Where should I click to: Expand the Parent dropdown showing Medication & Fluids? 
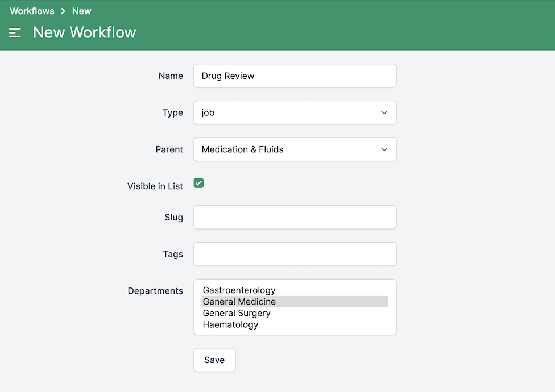point(295,149)
